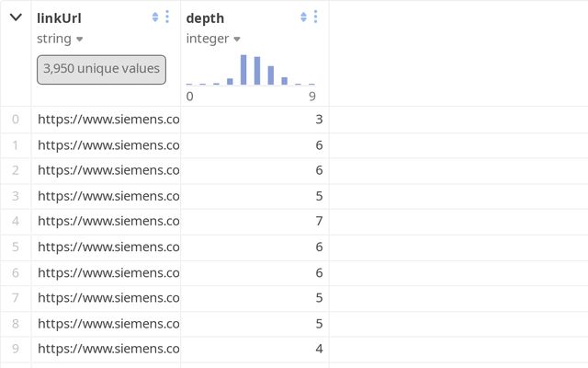Open the linkUrl column options menu
588x368 pixels.
(167, 17)
